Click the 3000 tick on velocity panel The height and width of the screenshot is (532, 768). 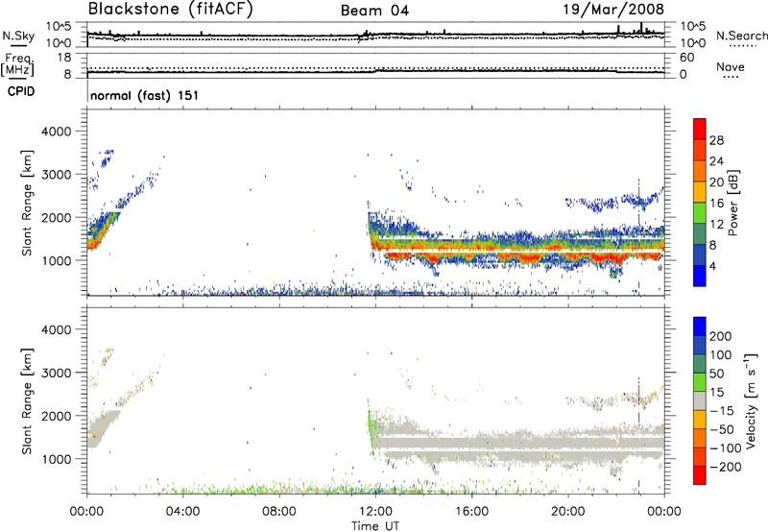(57, 373)
